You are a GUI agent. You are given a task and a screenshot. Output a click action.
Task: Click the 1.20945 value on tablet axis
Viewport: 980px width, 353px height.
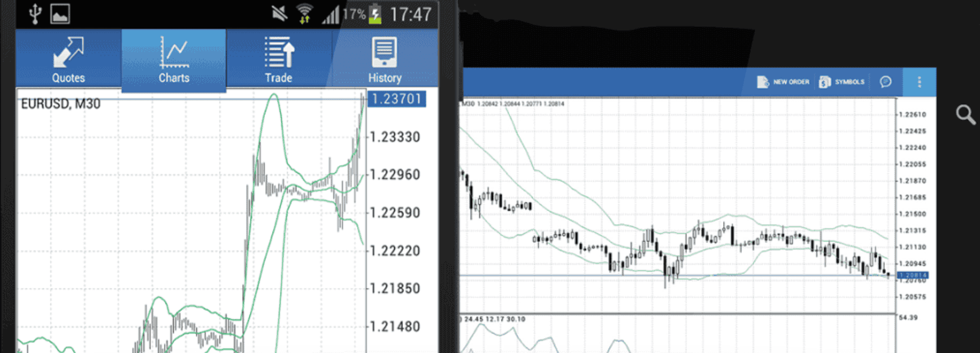pyautogui.click(x=912, y=264)
